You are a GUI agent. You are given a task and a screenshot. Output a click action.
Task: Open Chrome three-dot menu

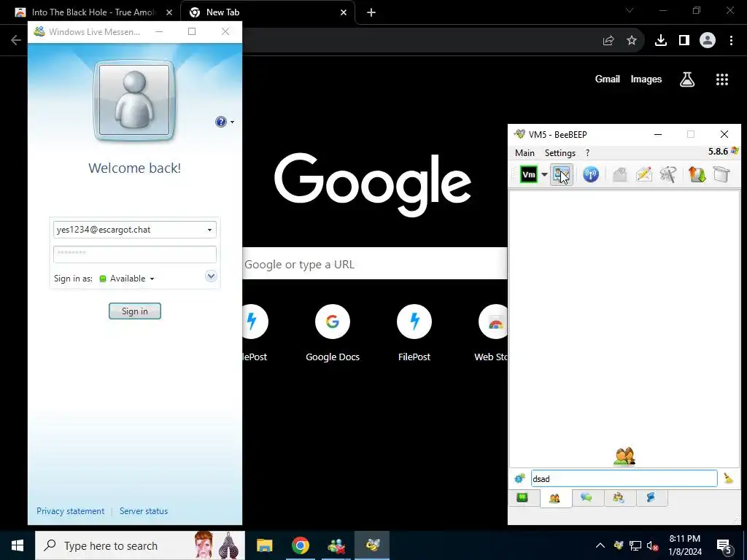click(x=731, y=41)
